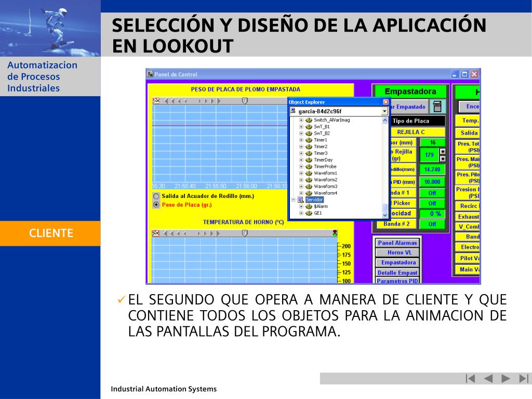This screenshot has width=532, height=399.
Task: Expand the $Alarm tree node
Action: click(301, 206)
